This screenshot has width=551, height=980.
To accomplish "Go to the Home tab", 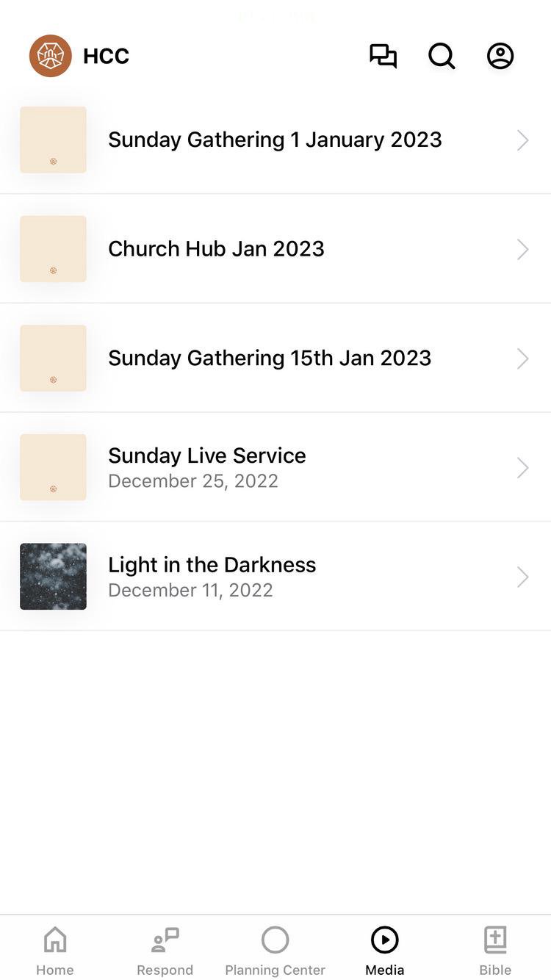I will (x=55, y=951).
